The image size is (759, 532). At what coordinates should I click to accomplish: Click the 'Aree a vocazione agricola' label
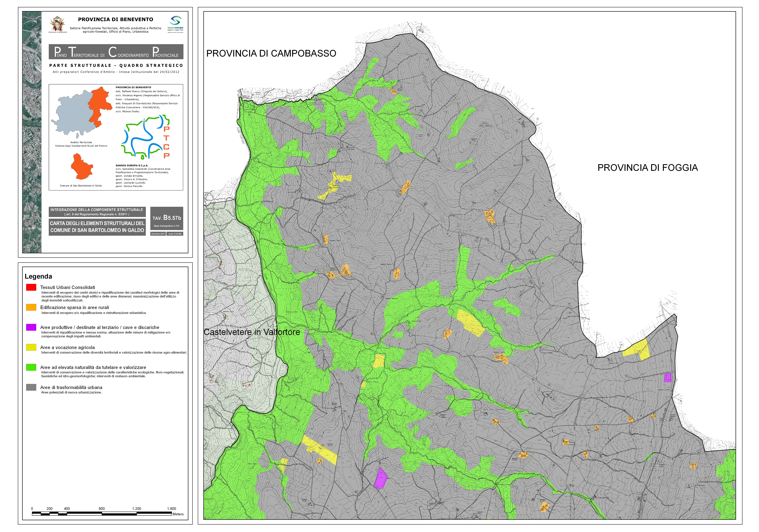67,348
